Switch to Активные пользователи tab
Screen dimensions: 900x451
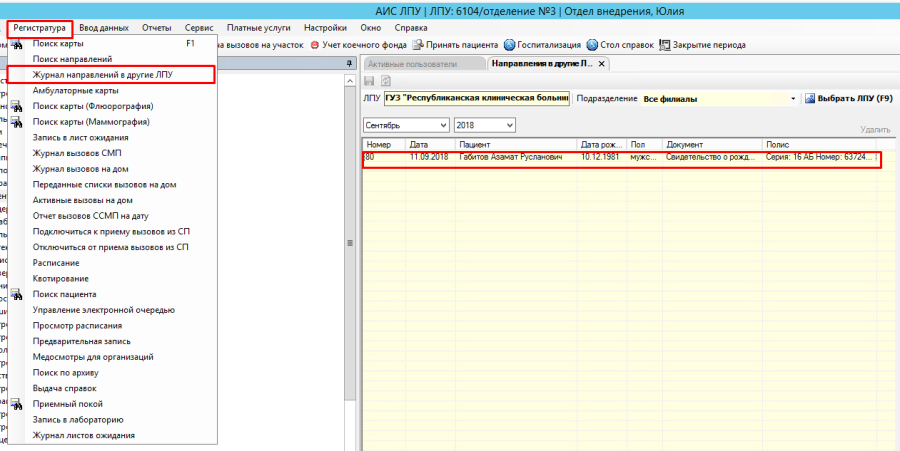424,64
